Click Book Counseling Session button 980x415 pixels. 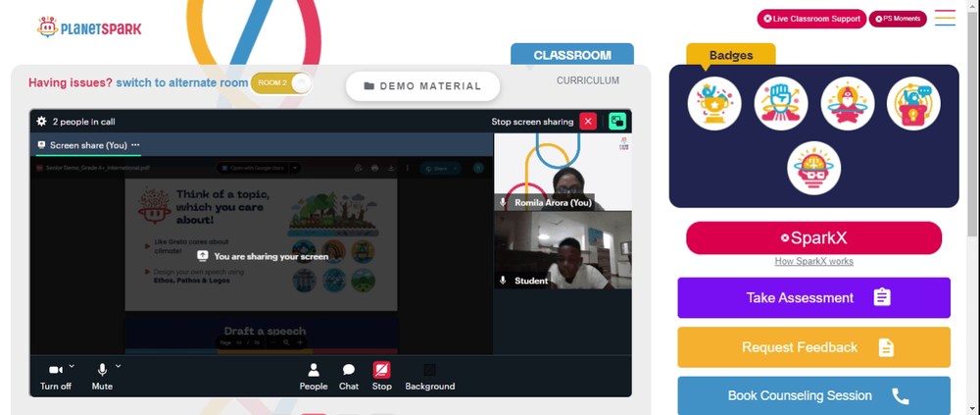(x=813, y=395)
